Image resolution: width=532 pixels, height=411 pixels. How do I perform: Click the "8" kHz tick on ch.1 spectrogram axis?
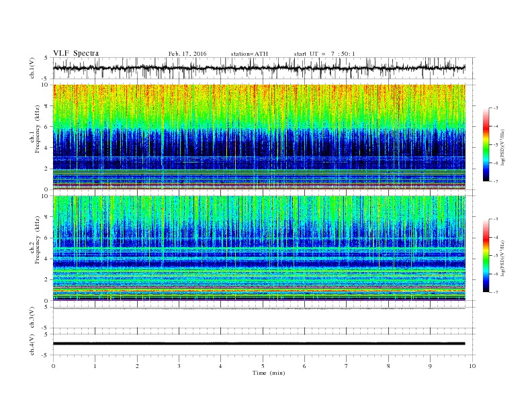click(47, 106)
